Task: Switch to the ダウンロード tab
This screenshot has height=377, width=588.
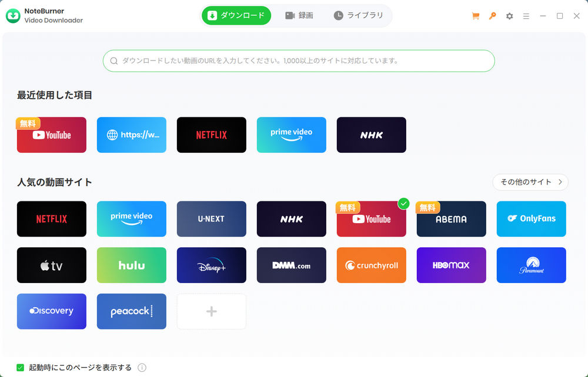Action: (236, 15)
